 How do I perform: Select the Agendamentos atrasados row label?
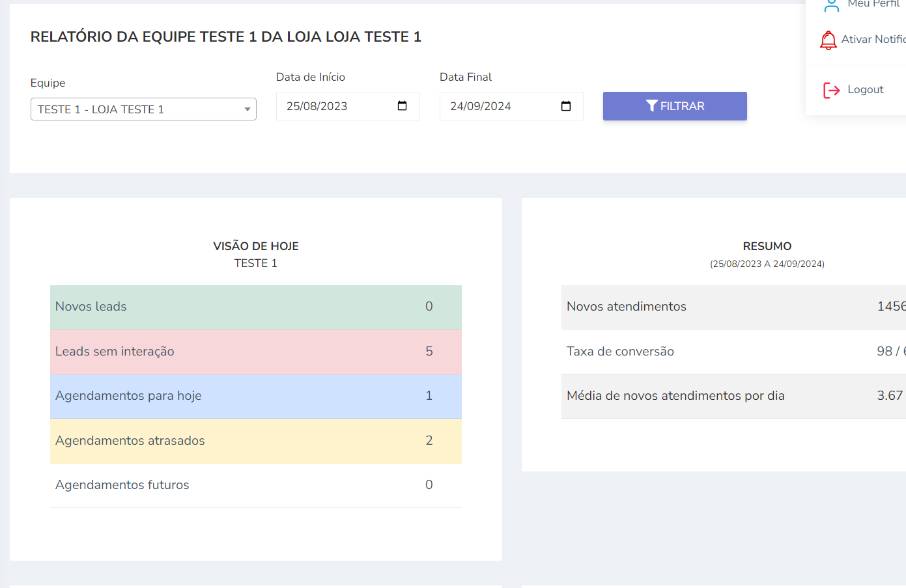[130, 441]
